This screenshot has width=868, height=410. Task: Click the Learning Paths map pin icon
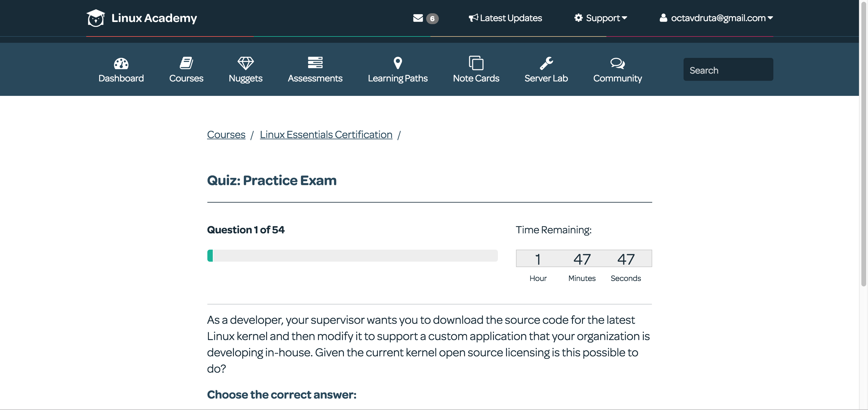398,63
